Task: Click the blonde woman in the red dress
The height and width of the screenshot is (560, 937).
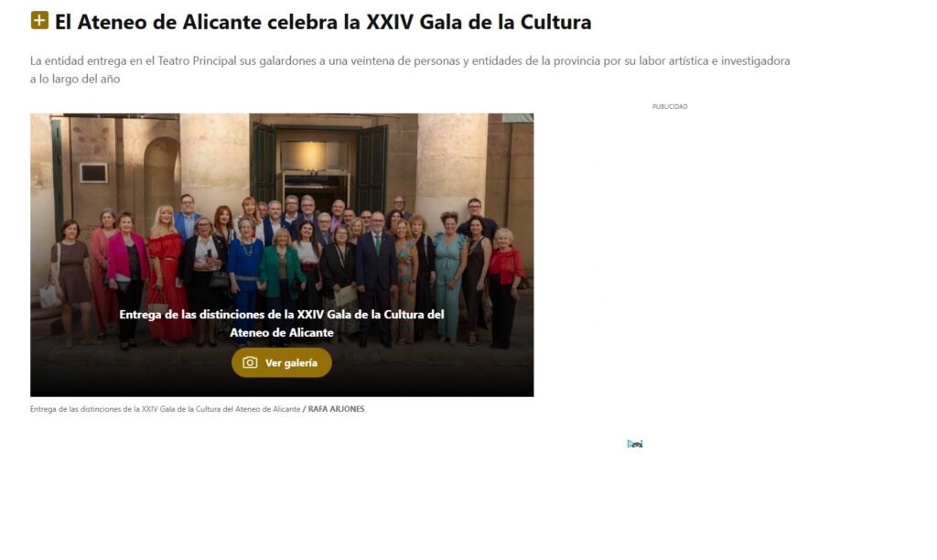Action: pyautogui.click(x=167, y=273)
